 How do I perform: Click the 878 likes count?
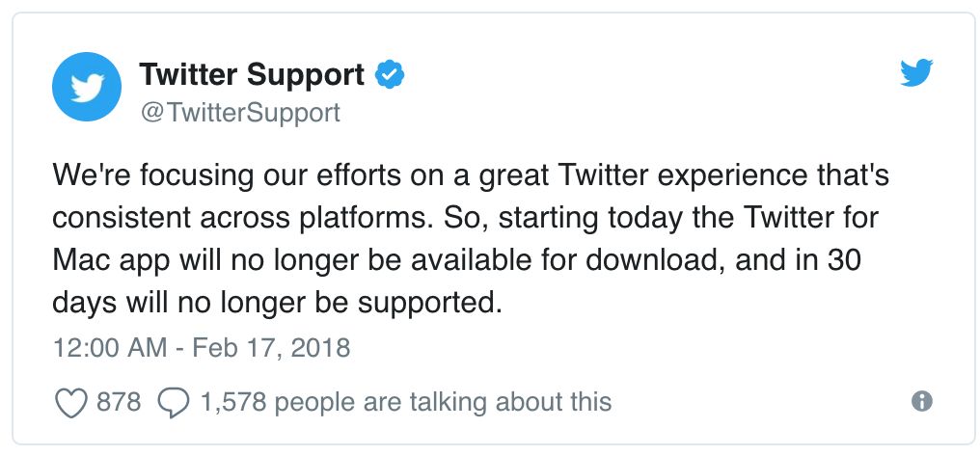pos(120,401)
